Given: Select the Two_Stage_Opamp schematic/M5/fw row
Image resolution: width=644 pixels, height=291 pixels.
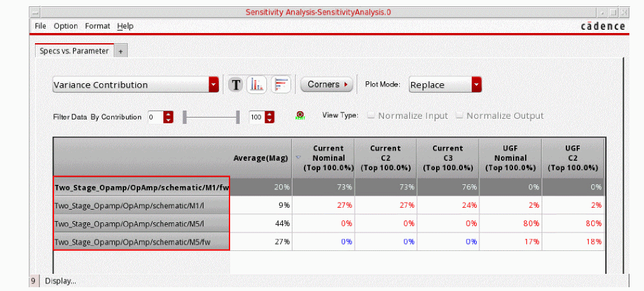Looking at the screenshot, I should 142,241.
